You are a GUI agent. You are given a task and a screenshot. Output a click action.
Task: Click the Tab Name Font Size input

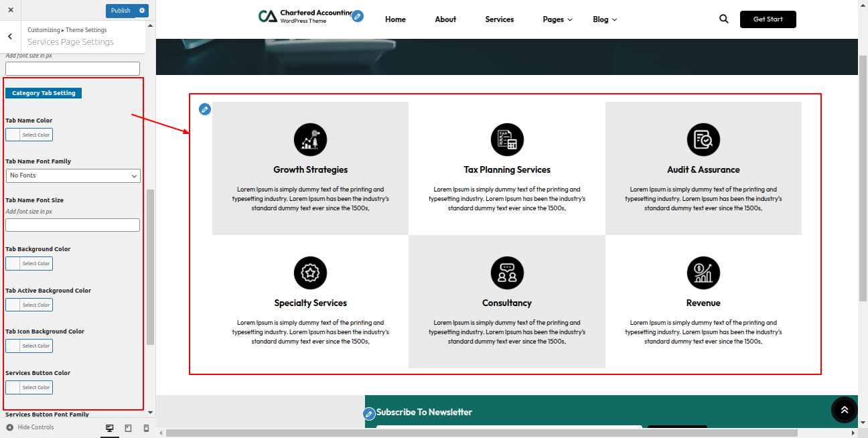click(x=72, y=225)
